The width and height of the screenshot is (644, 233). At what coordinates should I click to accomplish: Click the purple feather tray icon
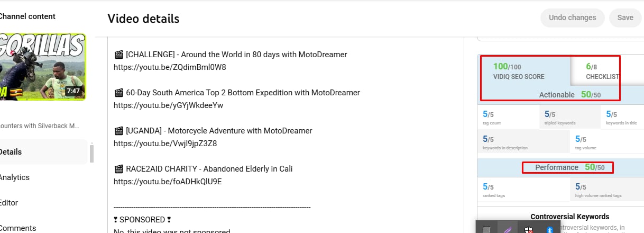coord(507,229)
